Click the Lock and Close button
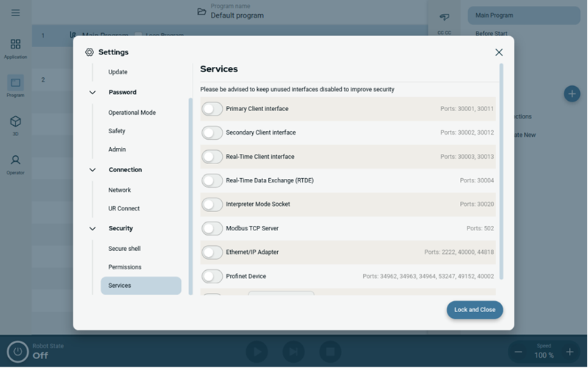Image resolution: width=588 pixels, height=368 pixels. click(x=475, y=310)
